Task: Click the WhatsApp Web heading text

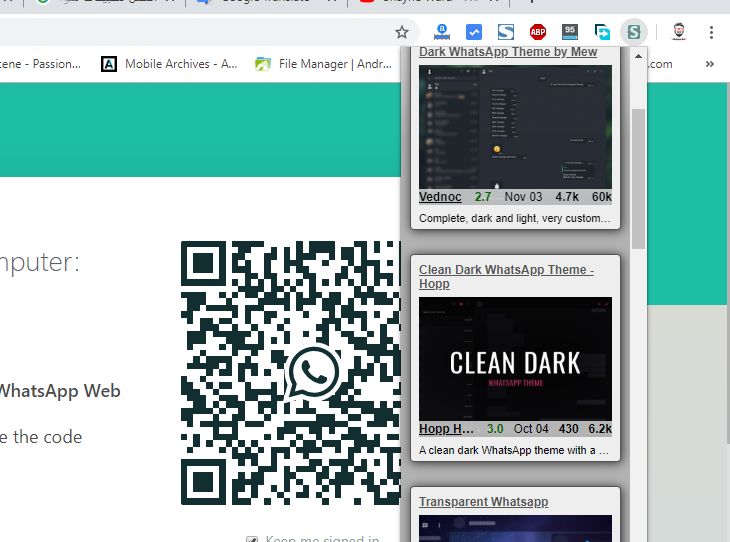Action: coord(60,391)
